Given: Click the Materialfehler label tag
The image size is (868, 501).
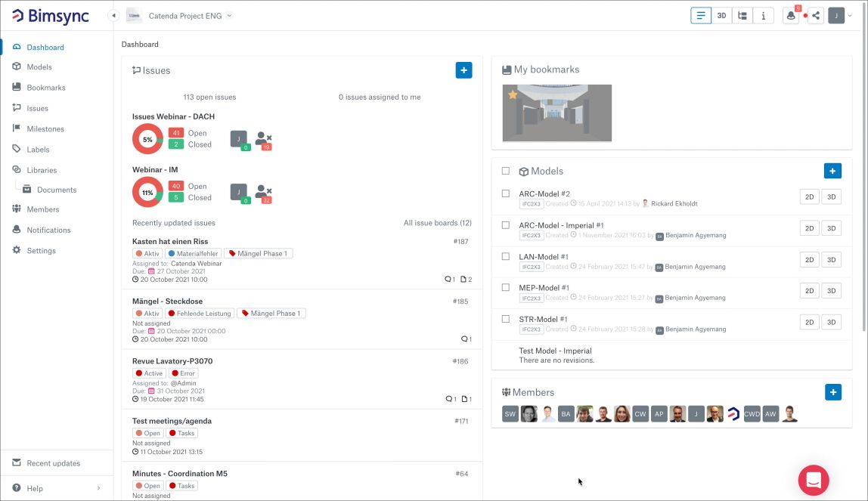Looking at the screenshot, I should (x=194, y=253).
